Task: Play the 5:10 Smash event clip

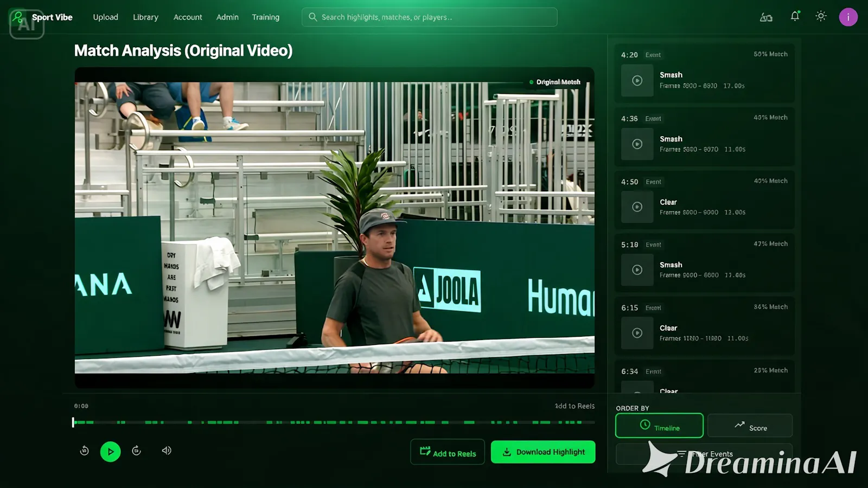Action: click(x=637, y=269)
